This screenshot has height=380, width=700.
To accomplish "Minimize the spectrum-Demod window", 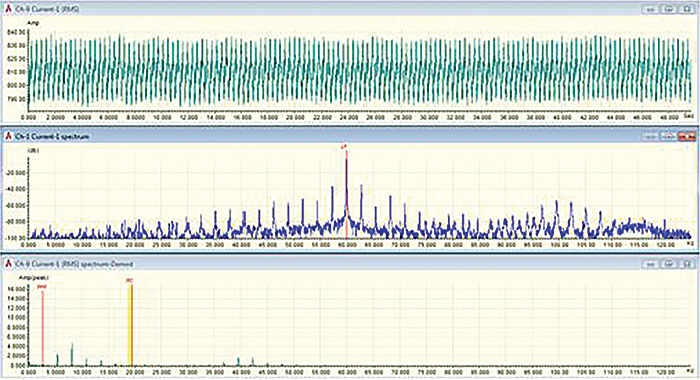I will (650, 264).
